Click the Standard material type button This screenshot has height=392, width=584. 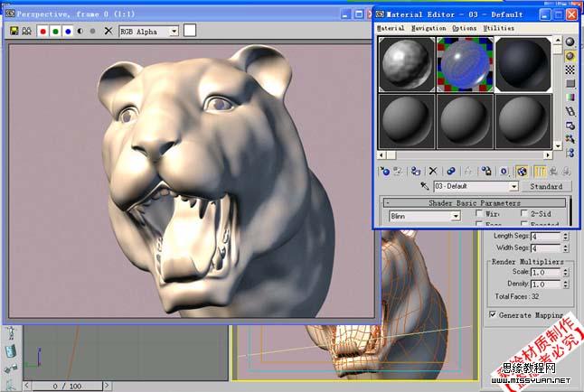(546, 186)
